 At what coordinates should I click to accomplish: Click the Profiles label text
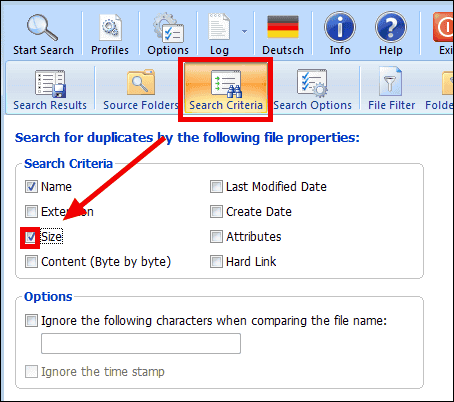point(110,50)
